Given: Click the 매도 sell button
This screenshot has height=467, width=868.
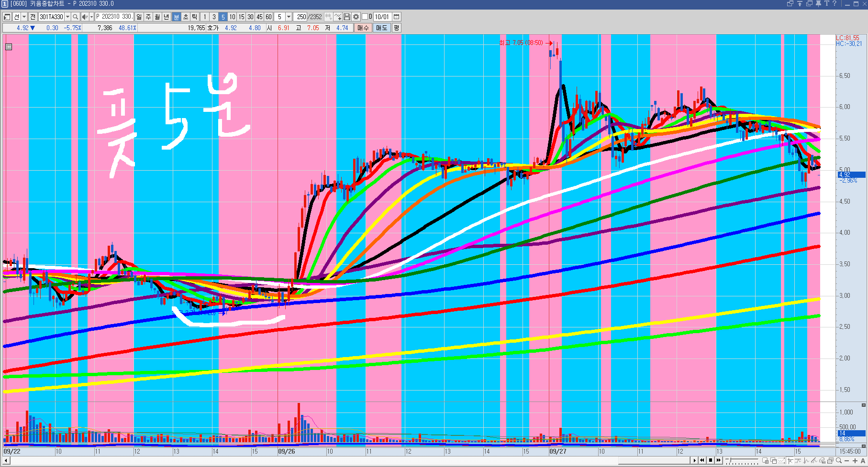Looking at the screenshot, I should (381, 28).
